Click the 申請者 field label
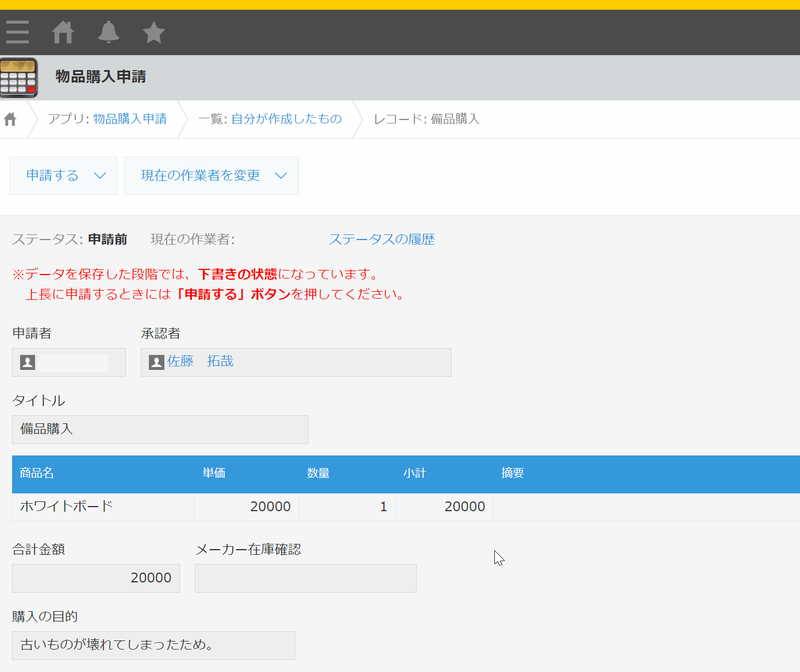This screenshot has height=672, width=800. pos(32,334)
